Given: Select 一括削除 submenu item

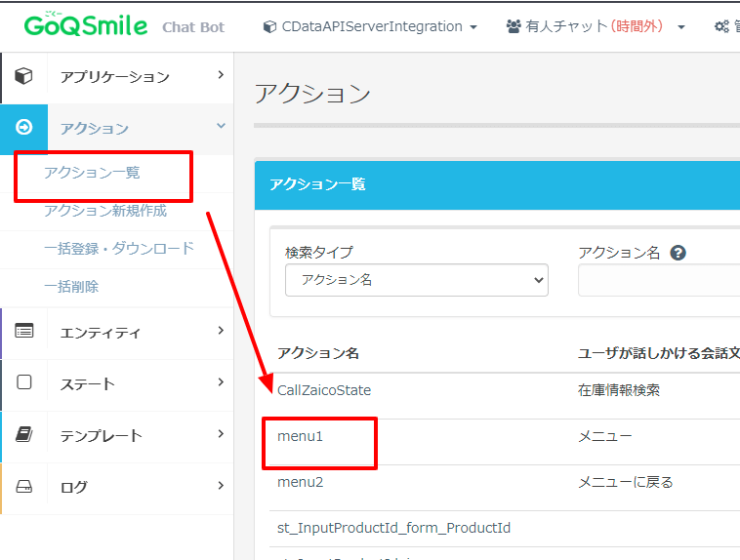Looking at the screenshot, I should tap(71, 287).
